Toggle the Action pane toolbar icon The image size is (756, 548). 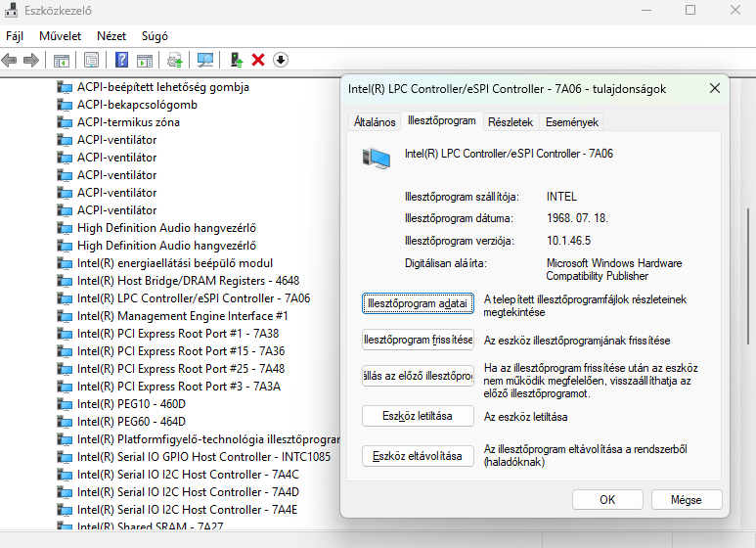pos(145,61)
